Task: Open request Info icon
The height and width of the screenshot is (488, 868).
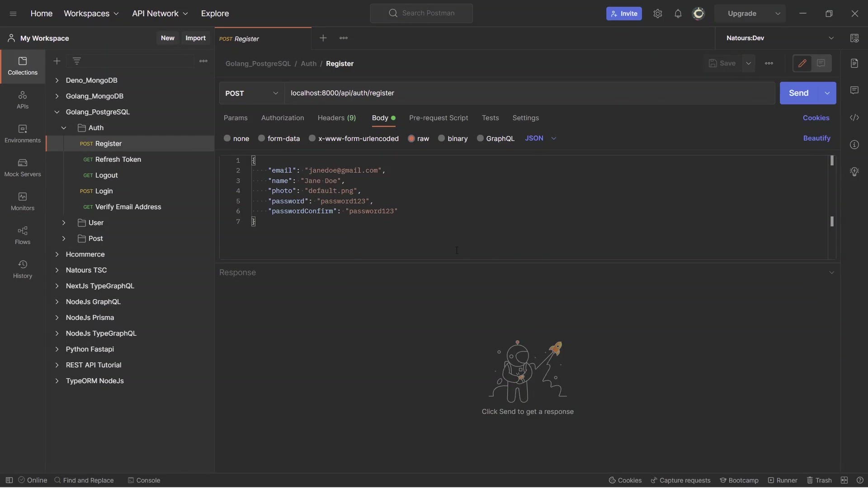Action: tap(854, 145)
